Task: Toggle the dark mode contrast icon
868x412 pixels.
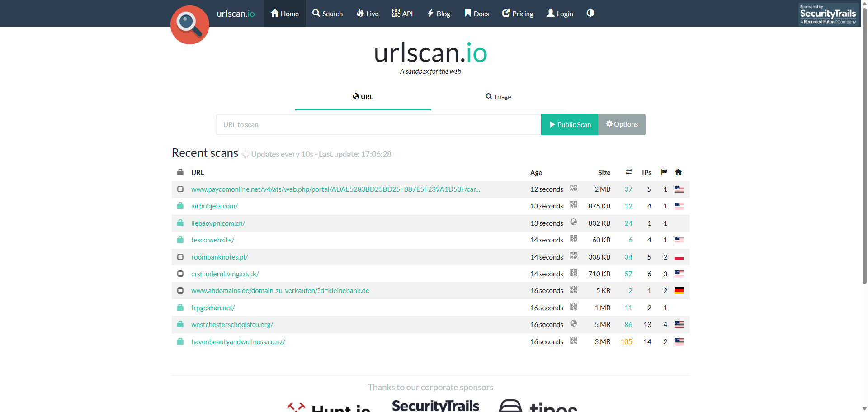Action: coord(590,13)
